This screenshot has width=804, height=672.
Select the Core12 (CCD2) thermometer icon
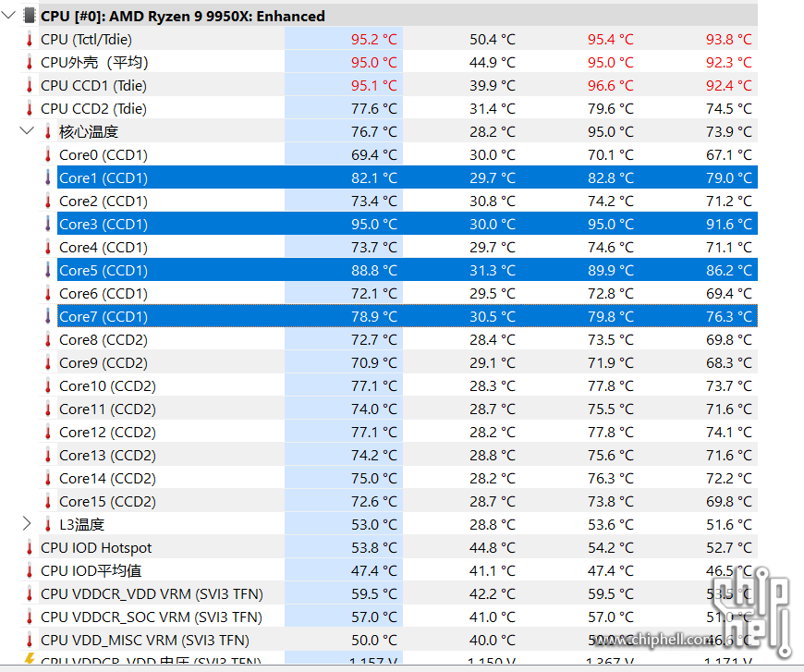pyautogui.click(x=48, y=432)
